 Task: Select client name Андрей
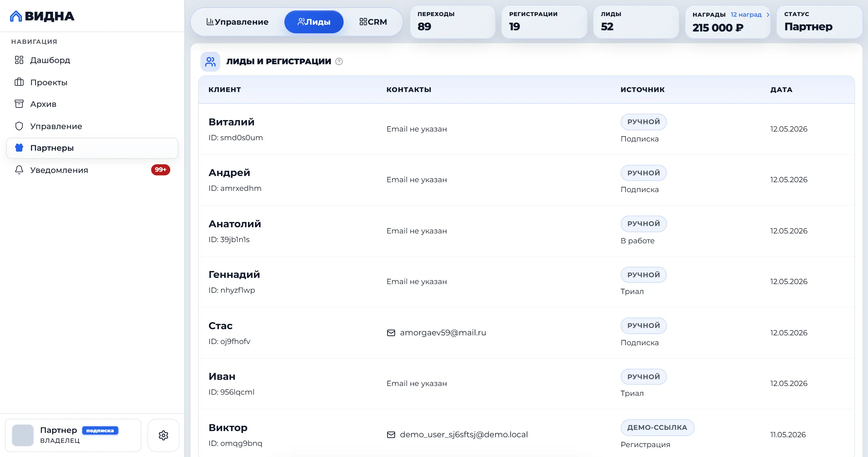point(229,173)
